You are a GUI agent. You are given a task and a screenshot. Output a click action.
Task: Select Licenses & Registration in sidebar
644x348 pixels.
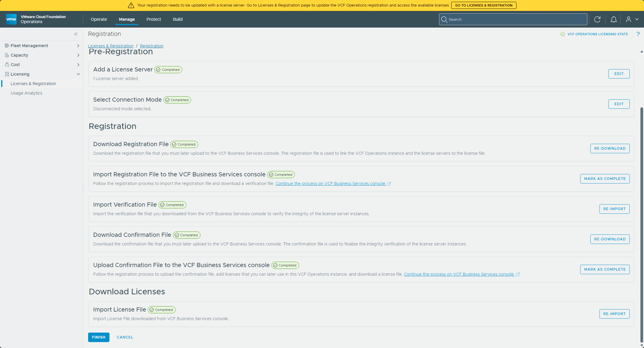(x=33, y=84)
